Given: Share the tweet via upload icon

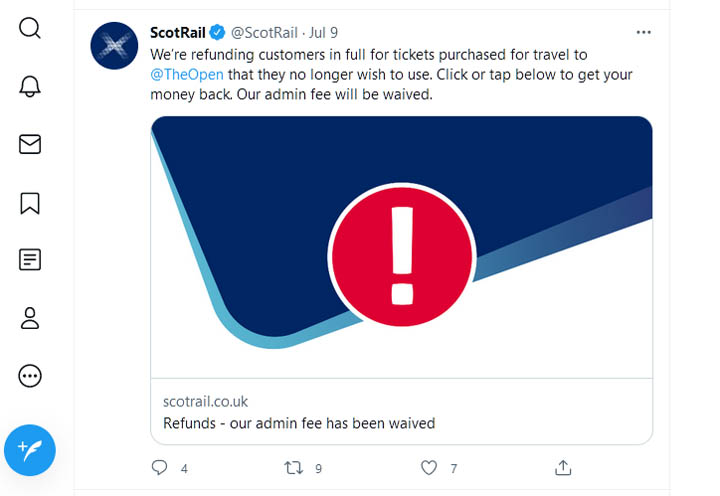Looking at the screenshot, I should [563, 468].
